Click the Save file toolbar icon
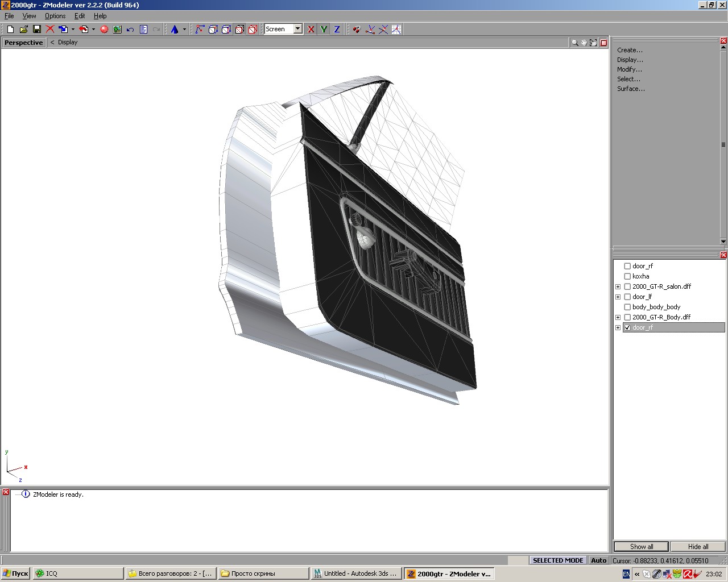728x582 pixels. (x=36, y=29)
